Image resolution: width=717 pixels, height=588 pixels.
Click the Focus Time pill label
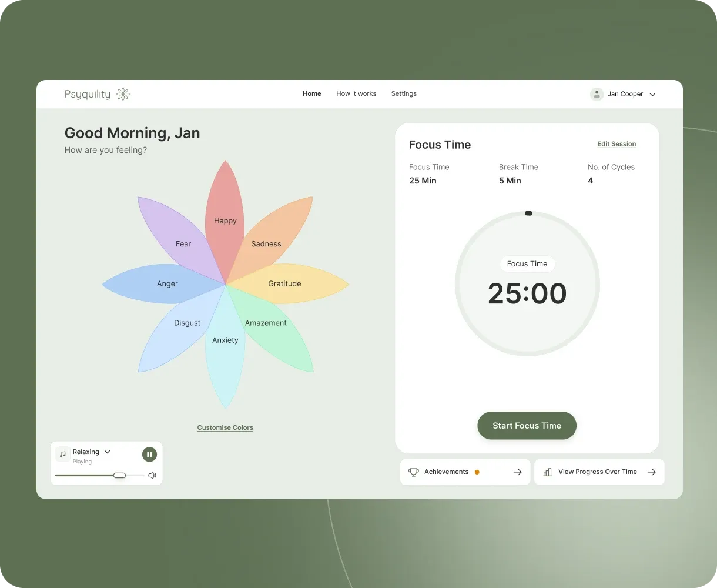[x=527, y=264]
